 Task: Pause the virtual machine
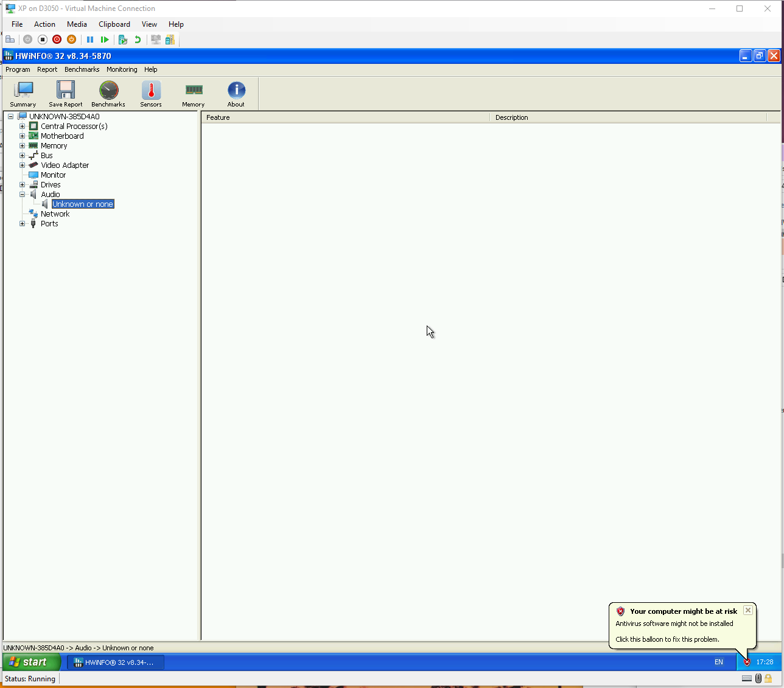pos(90,40)
